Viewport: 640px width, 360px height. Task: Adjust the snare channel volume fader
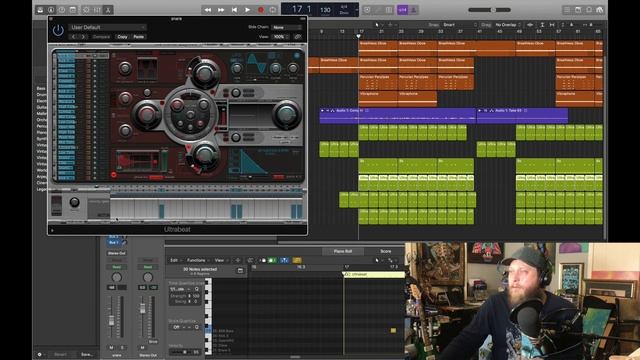(111, 320)
